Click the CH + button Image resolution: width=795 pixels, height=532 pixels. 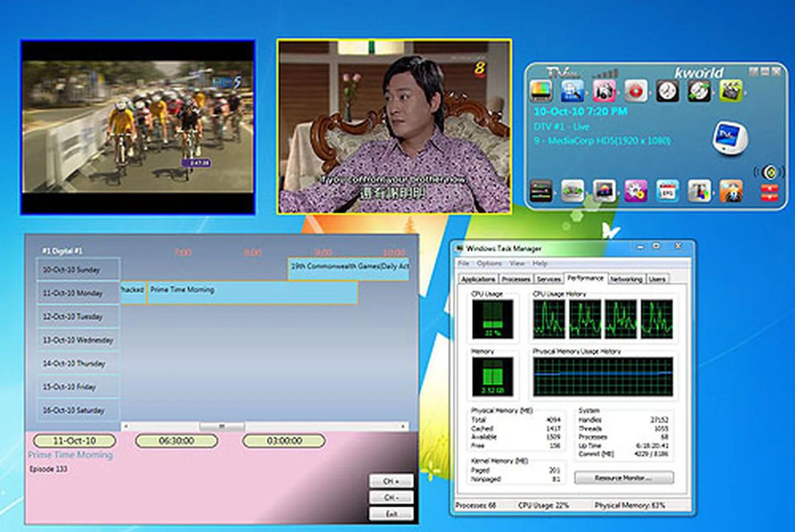coord(391,482)
